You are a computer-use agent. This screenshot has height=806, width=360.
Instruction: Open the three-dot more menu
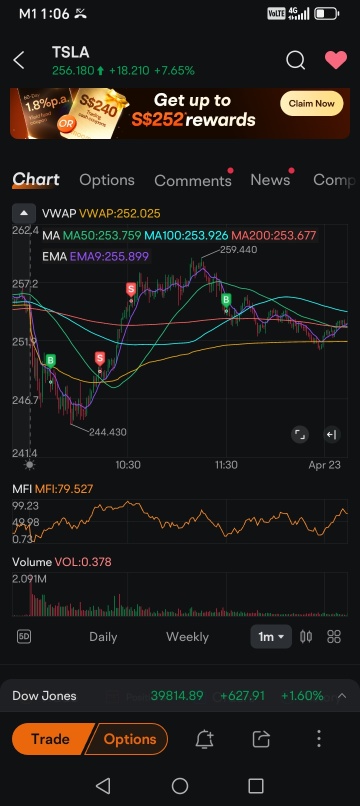(x=319, y=739)
